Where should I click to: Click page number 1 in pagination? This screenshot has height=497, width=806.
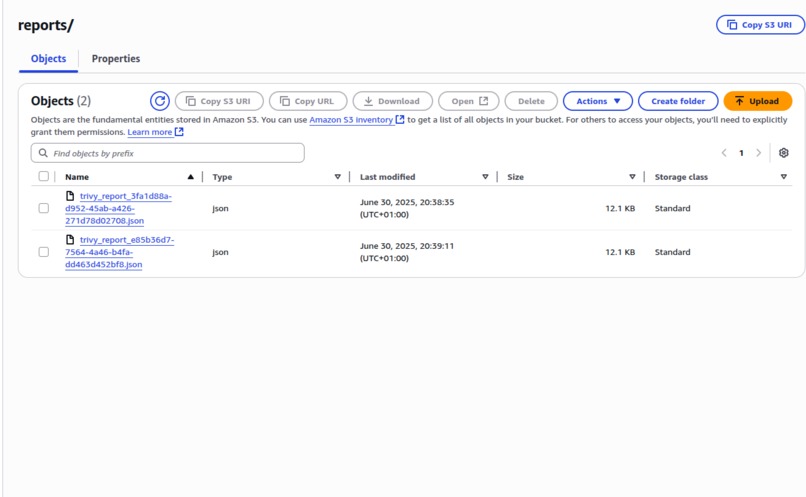tap(741, 153)
